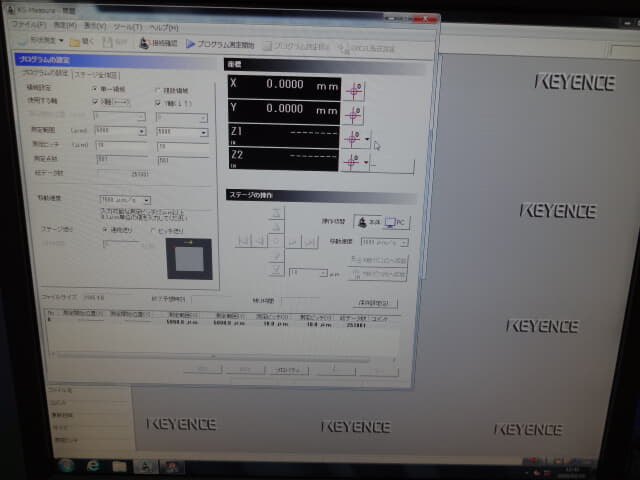Open File Explorer from the taskbar
The width and height of the screenshot is (640, 480).
[119, 466]
